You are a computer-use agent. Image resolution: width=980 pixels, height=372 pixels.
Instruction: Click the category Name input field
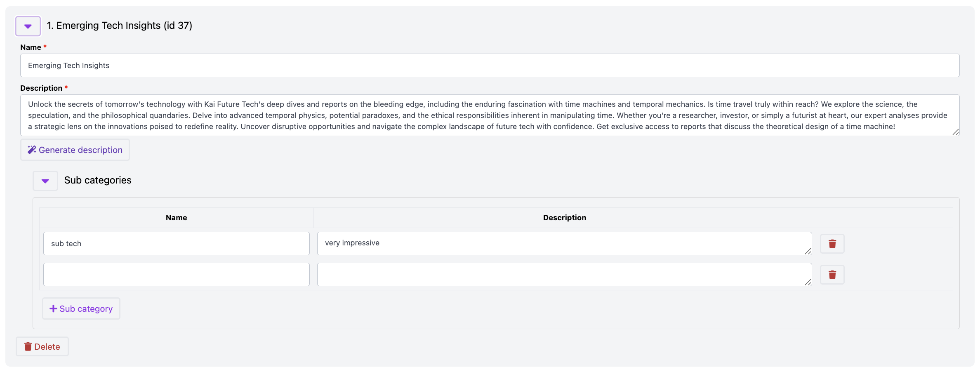[490, 66]
